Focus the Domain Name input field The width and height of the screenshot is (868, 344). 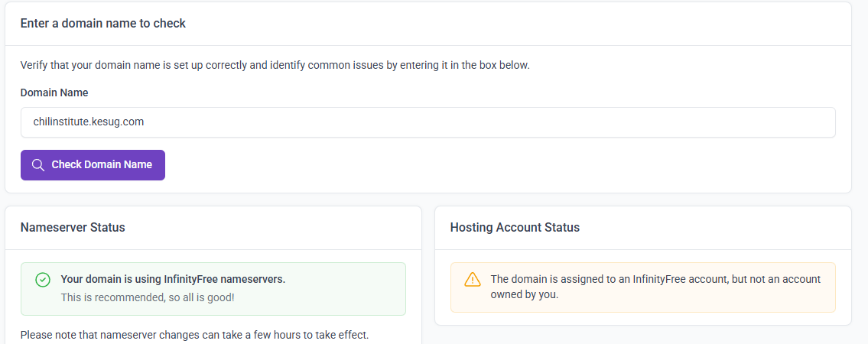tap(427, 122)
